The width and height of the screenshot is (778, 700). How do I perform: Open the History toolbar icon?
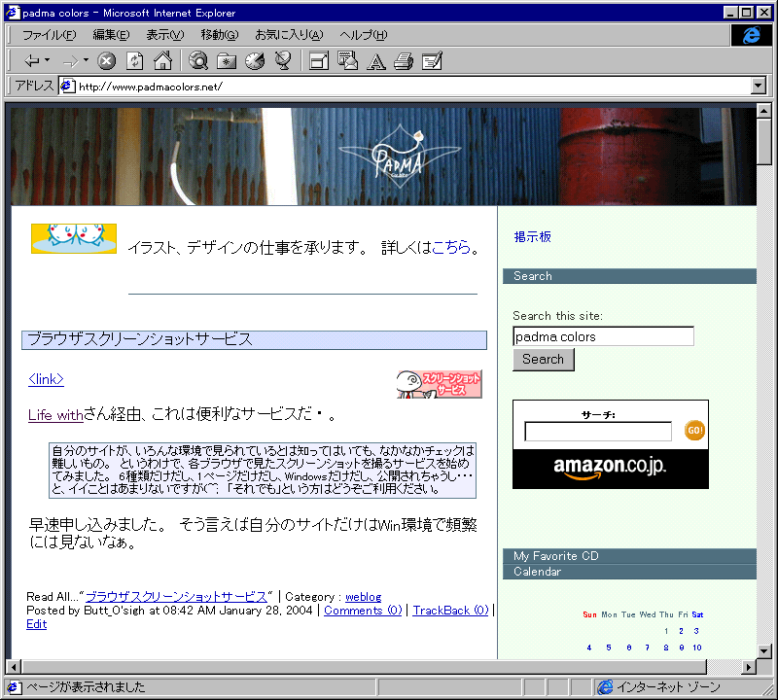pos(255,61)
